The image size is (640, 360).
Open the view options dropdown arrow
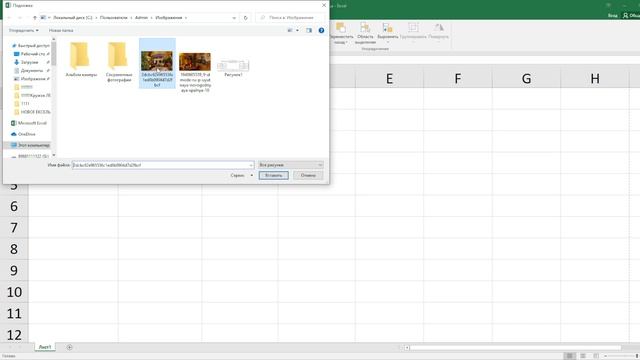[x=297, y=30]
